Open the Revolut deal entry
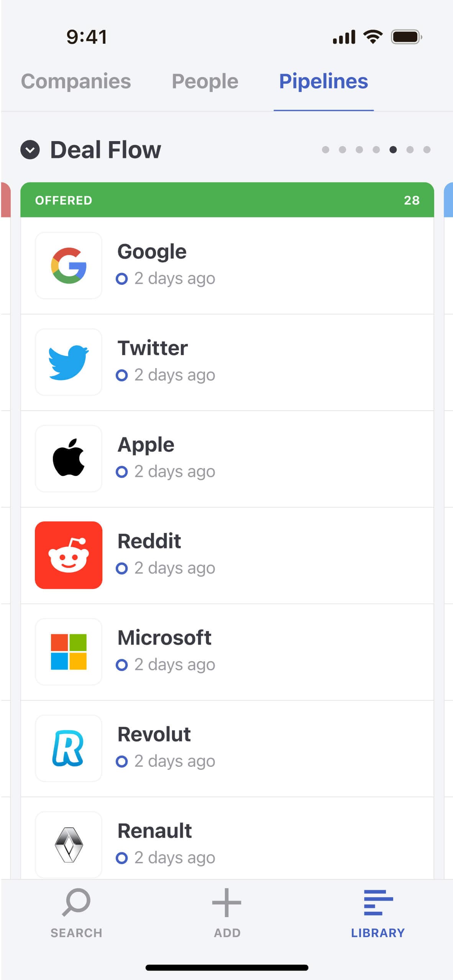453x980 pixels. click(230, 748)
